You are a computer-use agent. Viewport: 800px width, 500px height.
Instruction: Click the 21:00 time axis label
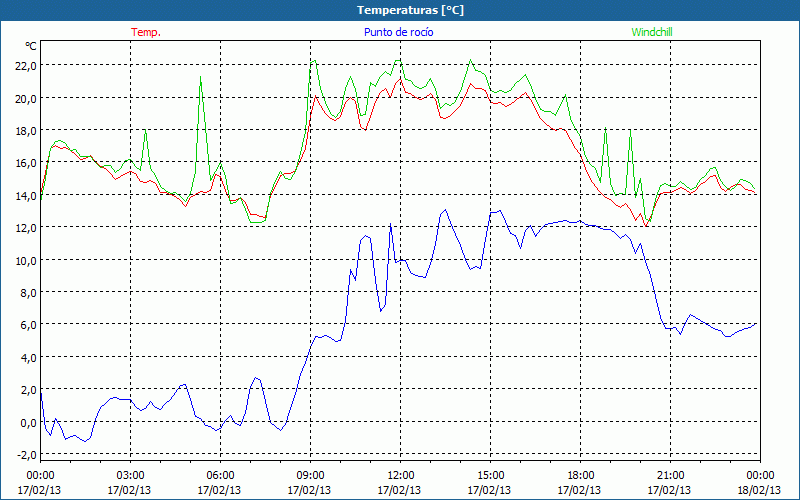click(x=670, y=476)
